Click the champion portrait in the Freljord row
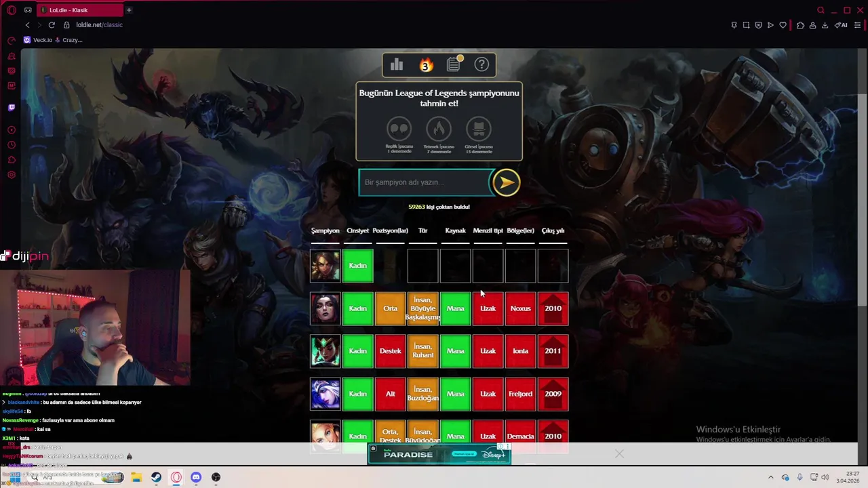 pyautogui.click(x=325, y=394)
